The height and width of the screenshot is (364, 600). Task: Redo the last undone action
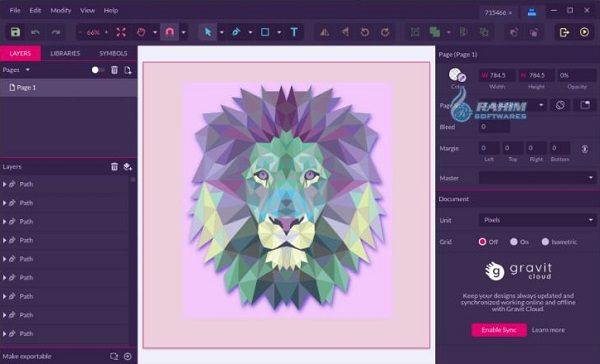pyautogui.click(x=56, y=33)
